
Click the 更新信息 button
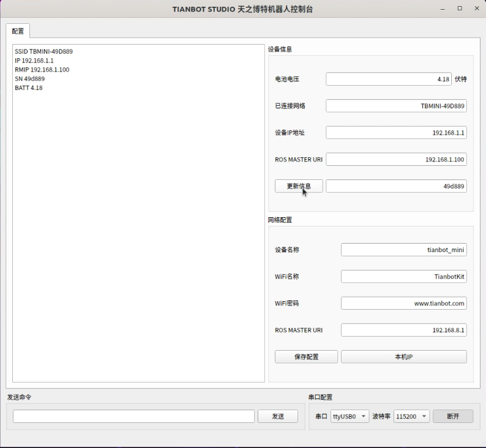click(299, 186)
